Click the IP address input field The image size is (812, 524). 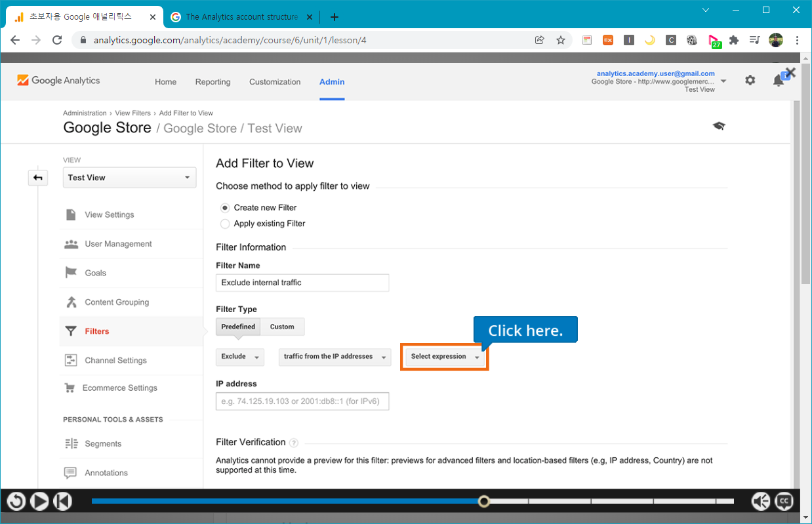[302, 401]
